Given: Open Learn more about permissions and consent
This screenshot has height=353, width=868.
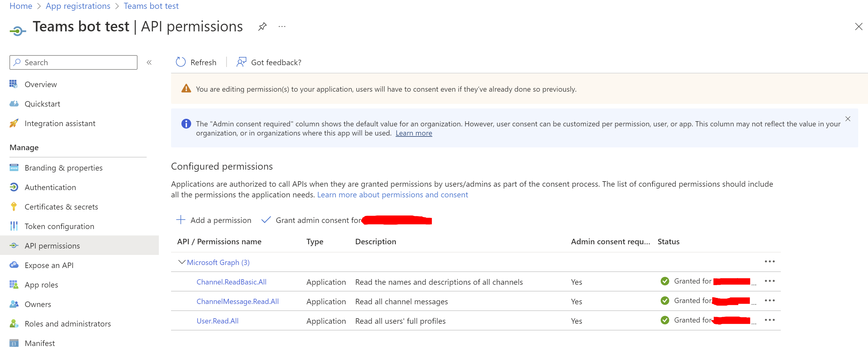Looking at the screenshot, I should click(x=392, y=195).
